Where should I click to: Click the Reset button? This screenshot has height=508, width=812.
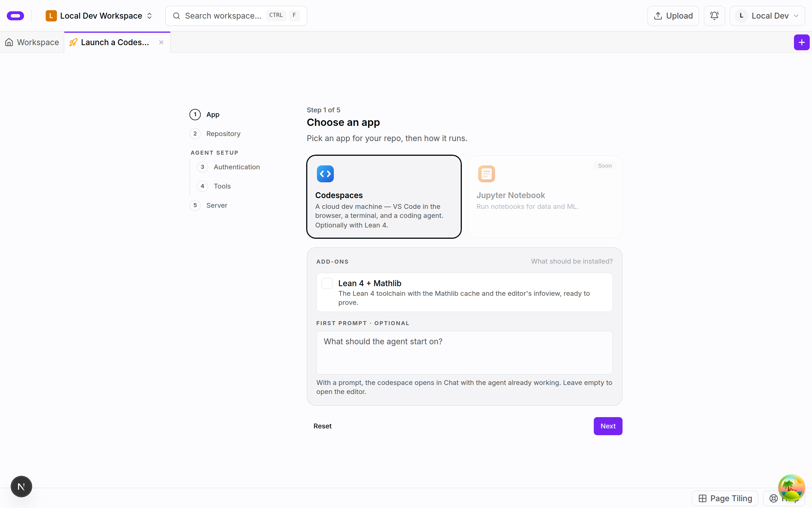[323, 426]
